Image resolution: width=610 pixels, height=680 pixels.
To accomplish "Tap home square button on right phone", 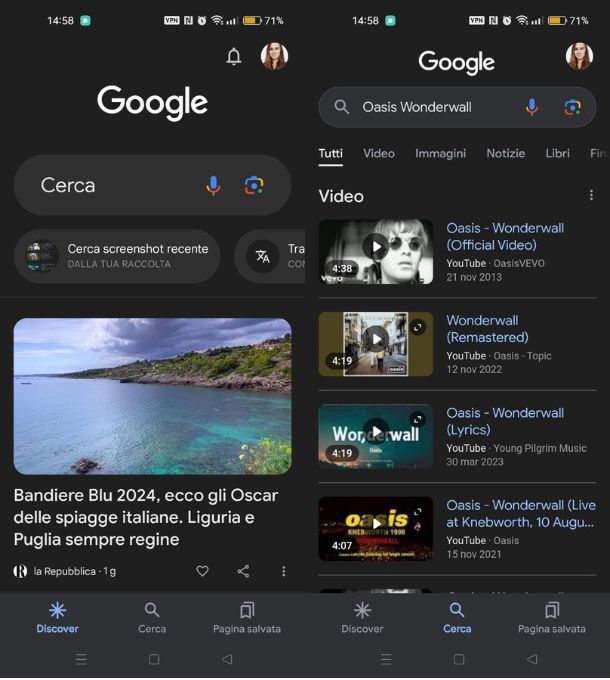I will pyautogui.click(x=459, y=659).
